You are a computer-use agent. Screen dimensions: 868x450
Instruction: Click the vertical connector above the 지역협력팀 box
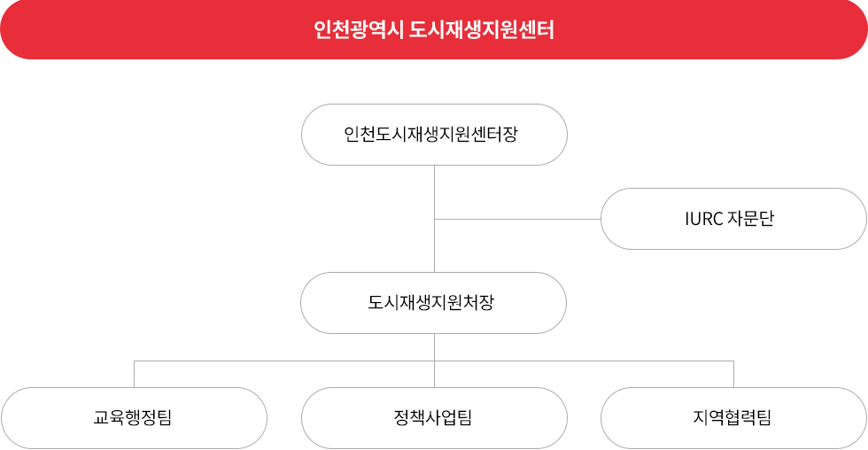coord(734,375)
